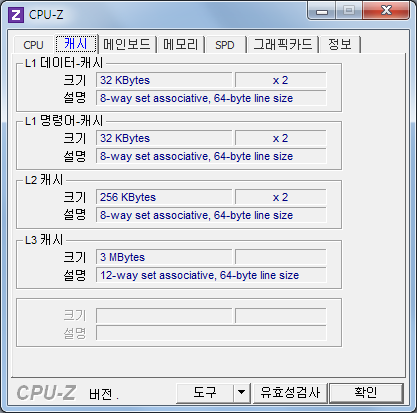This screenshot has height=413, width=417.
Task: Click L1 instruction cache x 2 field
Action: pyautogui.click(x=280, y=138)
